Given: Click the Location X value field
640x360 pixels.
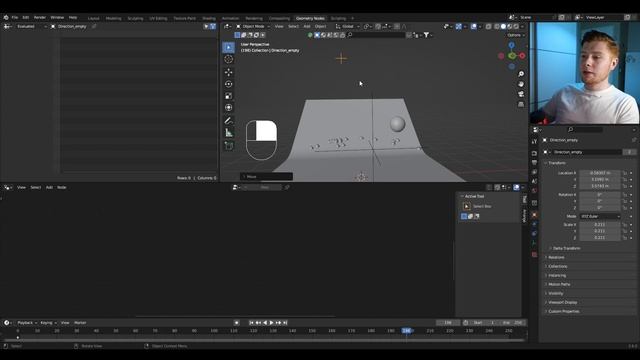Looking at the screenshot, I should (x=600, y=173).
